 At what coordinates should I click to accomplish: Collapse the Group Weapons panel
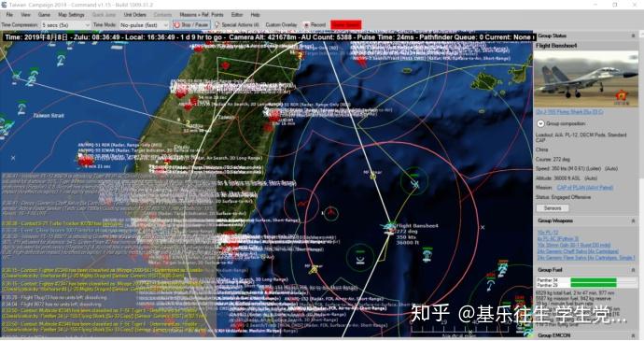pos(633,221)
